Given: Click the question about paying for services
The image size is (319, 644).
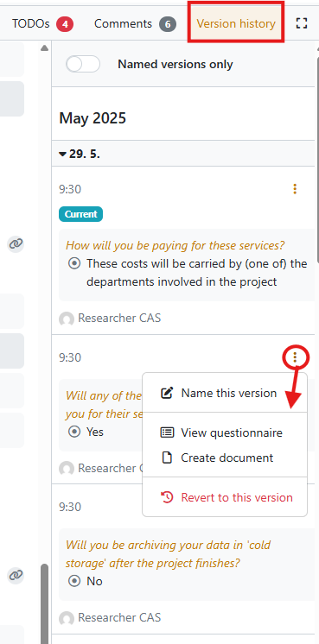Looking at the screenshot, I should click(175, 246).
